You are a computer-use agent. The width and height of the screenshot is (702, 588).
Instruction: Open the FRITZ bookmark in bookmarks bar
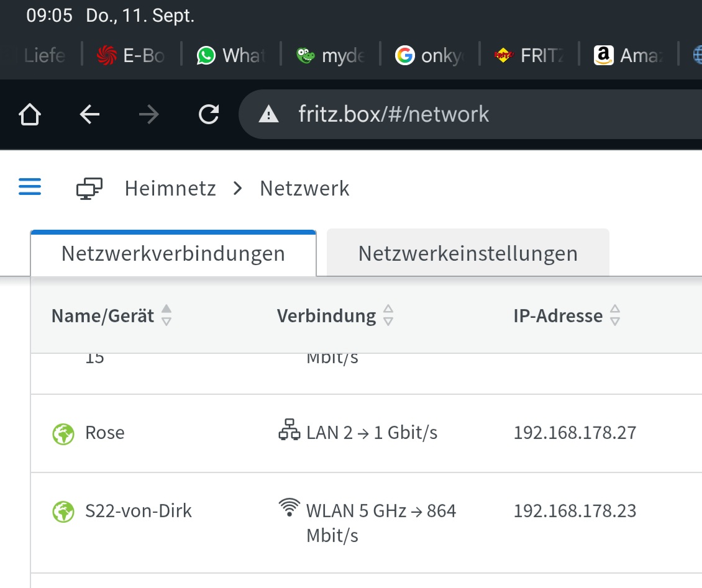point(529,56)
